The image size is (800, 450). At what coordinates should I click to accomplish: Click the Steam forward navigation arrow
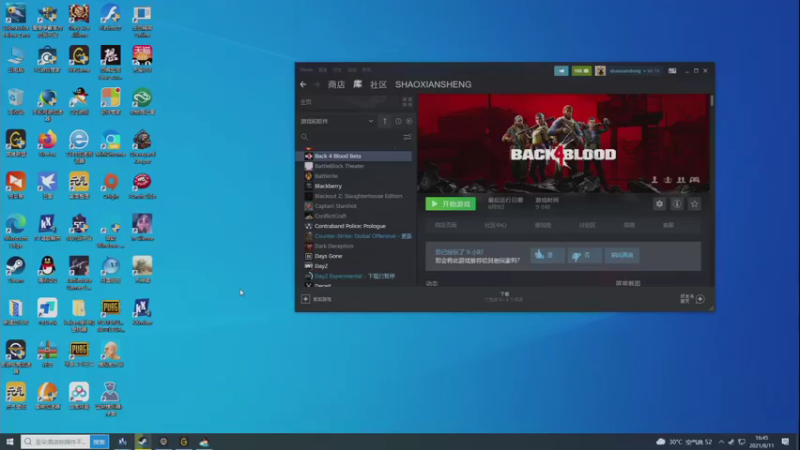coord(317,85)
